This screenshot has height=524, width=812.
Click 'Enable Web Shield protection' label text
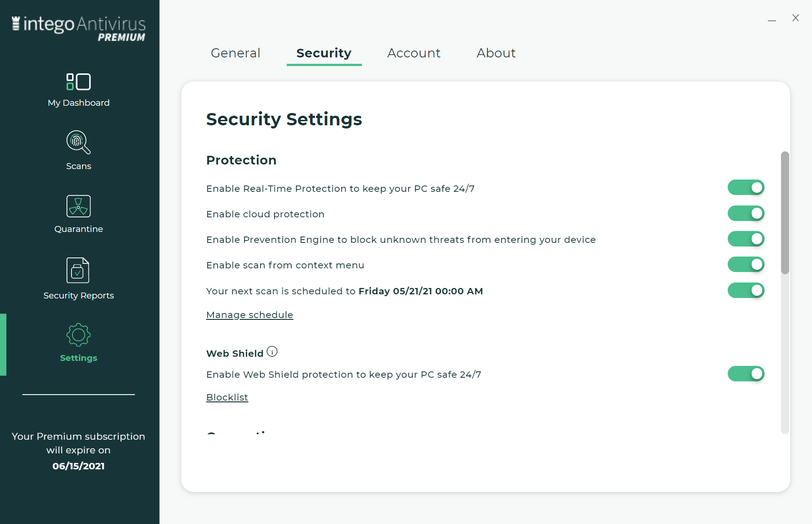[344, 375]
